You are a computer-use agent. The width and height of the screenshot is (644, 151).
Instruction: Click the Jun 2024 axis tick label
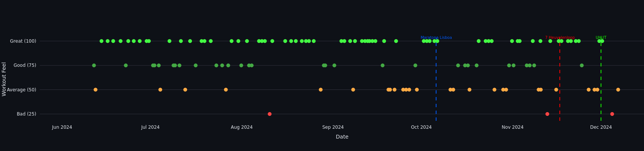point(62,127)
